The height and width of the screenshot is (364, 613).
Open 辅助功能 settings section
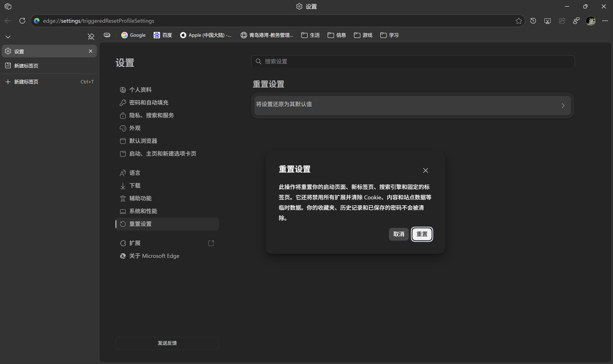click(x=167, y=198)
